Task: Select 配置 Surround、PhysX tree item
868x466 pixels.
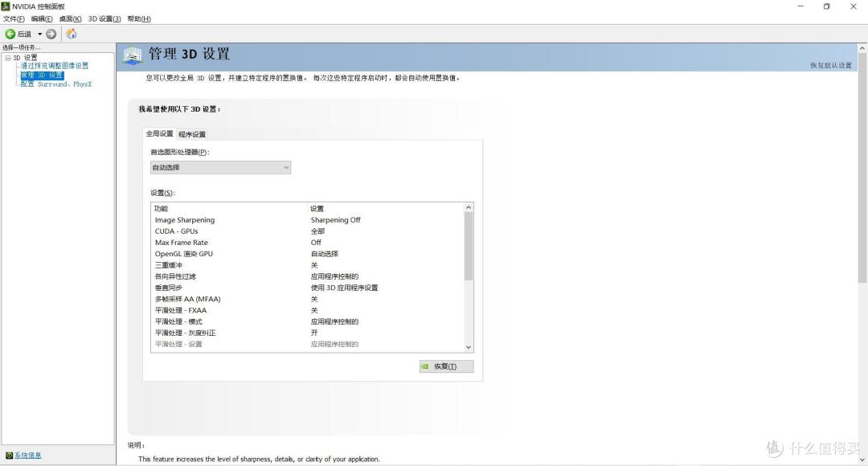Action: (x=56, y=84)
